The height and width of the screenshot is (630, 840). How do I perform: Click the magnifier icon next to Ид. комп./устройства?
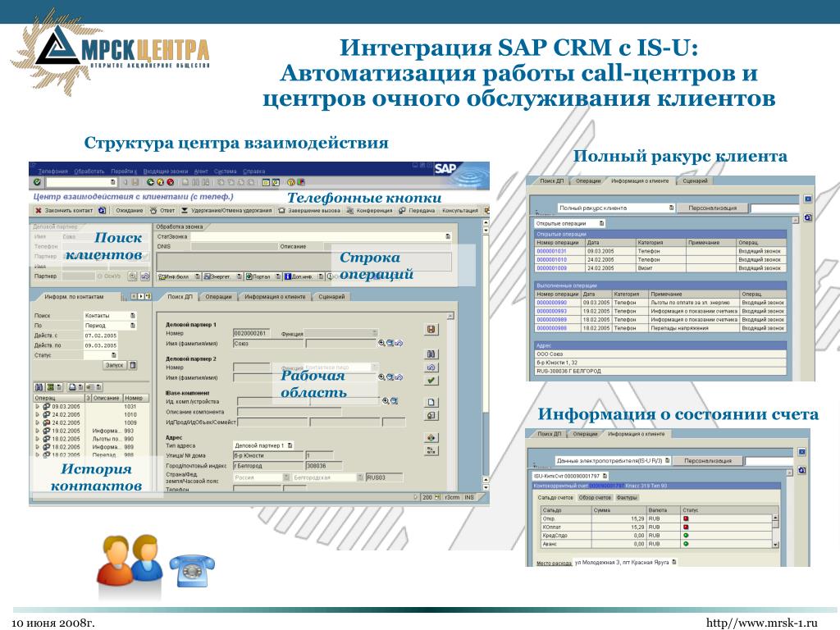coord(386,400)
